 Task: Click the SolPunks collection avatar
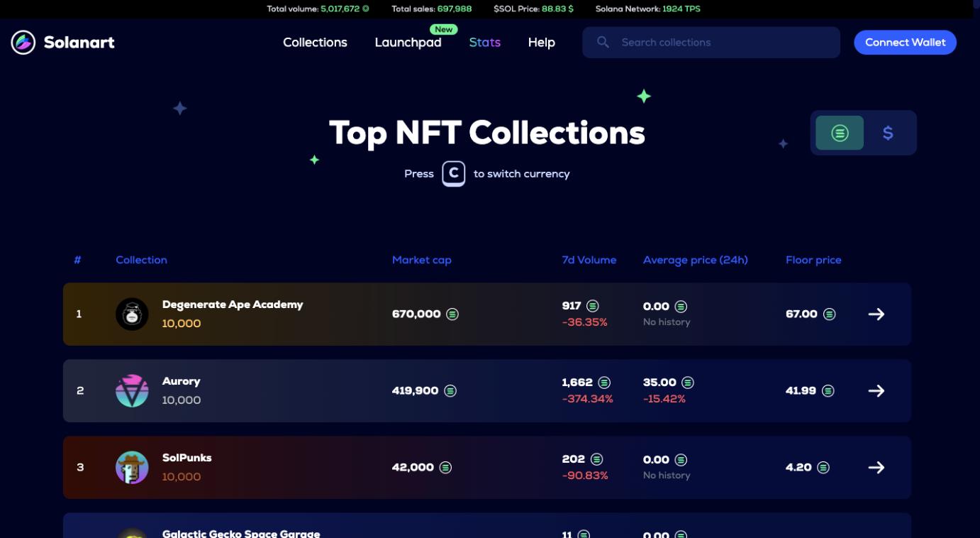[x=132, y=467]
